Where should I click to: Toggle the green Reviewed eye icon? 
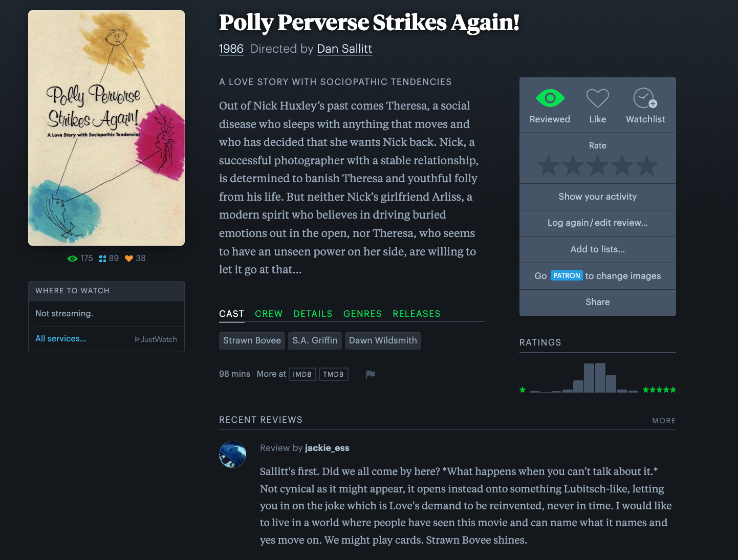(550, 98)
